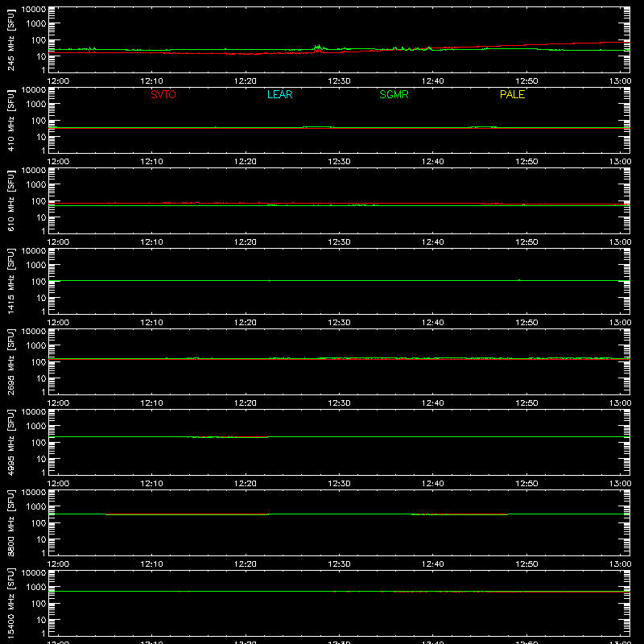Select the 245 MHz [SFU] axis title
The height and width of the screenshot is (644, 644).
[x=10, y=39]
